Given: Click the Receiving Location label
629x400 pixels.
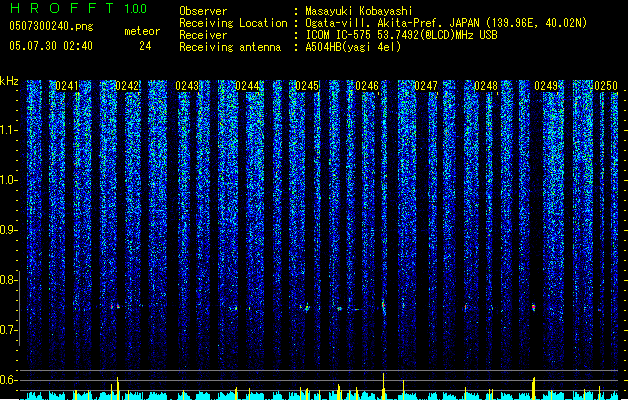Looking at the screenshot, I should pos(233,23).
